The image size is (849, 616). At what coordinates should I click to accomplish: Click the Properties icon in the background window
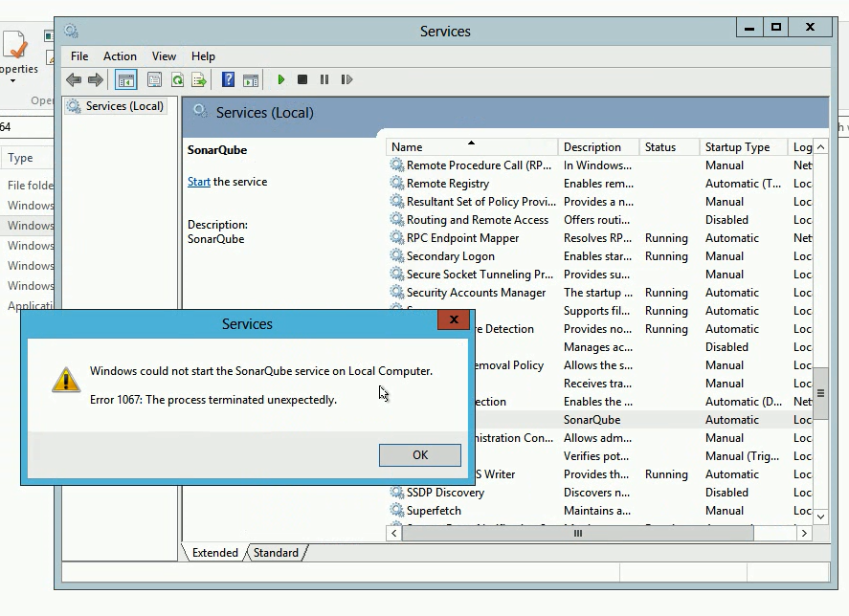(14, 44)
